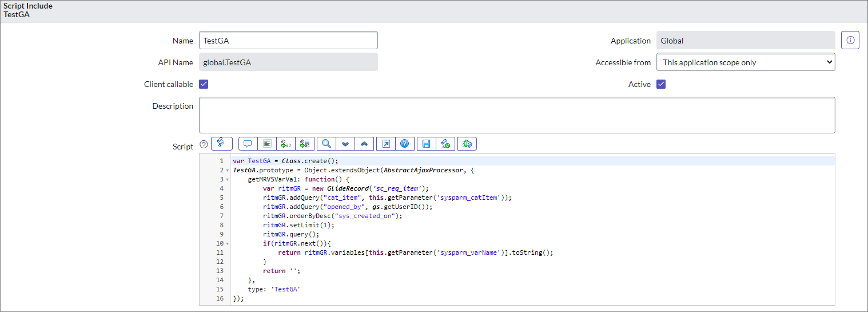Open the script debugger bug icon

(467, 144)
